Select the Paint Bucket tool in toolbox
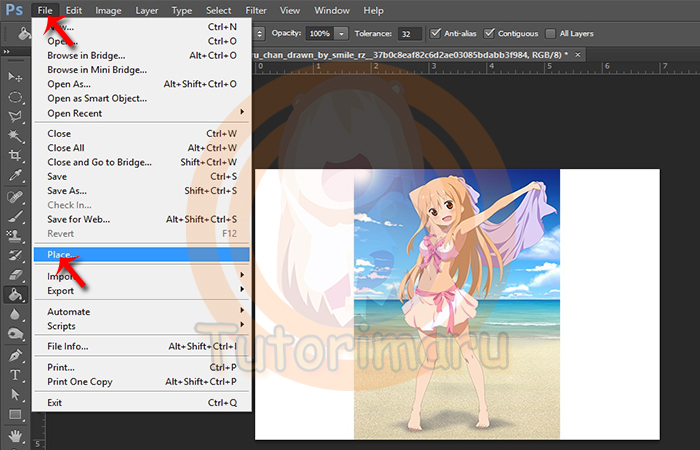The height and width of the screenshot is (450, 700). pyautogui.click(x=15, y=294)
